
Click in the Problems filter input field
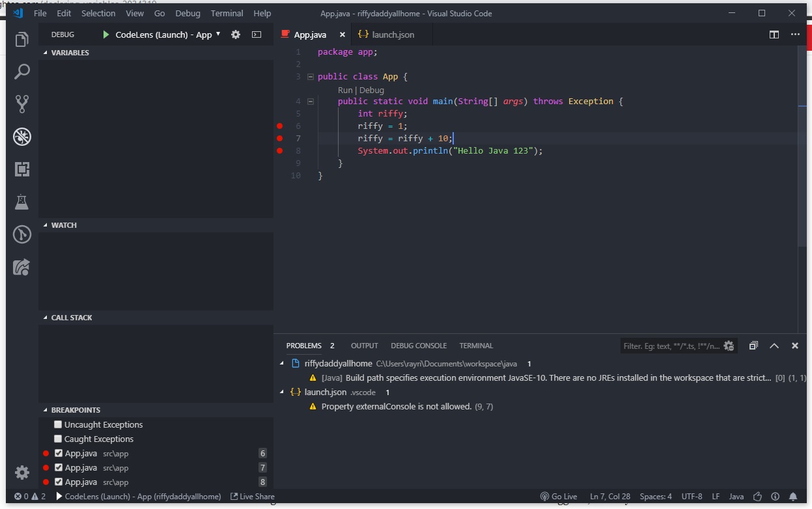pyautogui.click(x=672, y=346)
